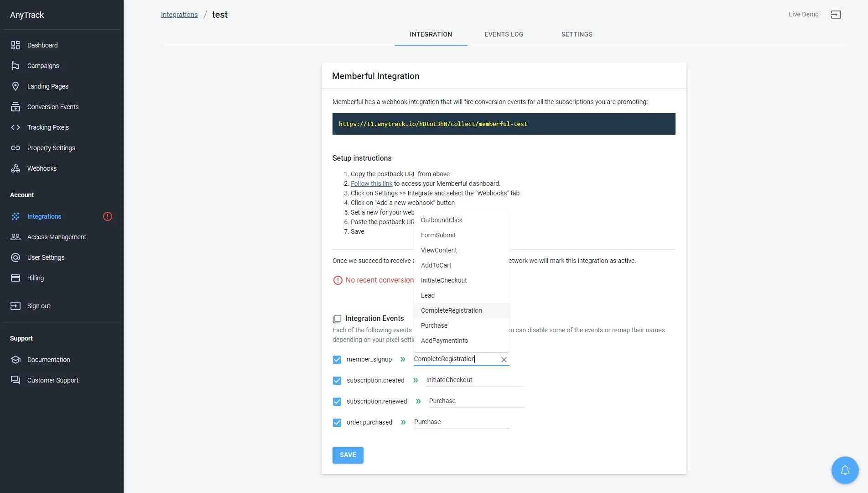
Task: Save the integration settings
Action: [348, 455]
